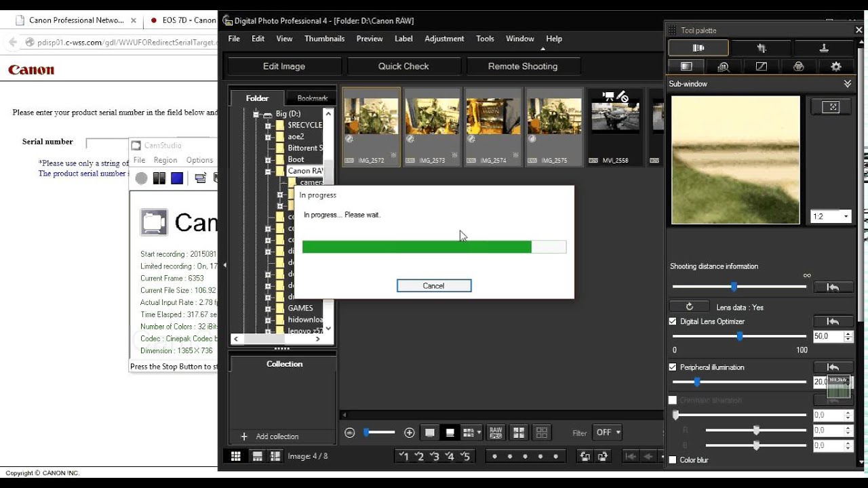Select the IMG_2573 thumbnail
Screen dimensions: 868x488
[432, 127]
